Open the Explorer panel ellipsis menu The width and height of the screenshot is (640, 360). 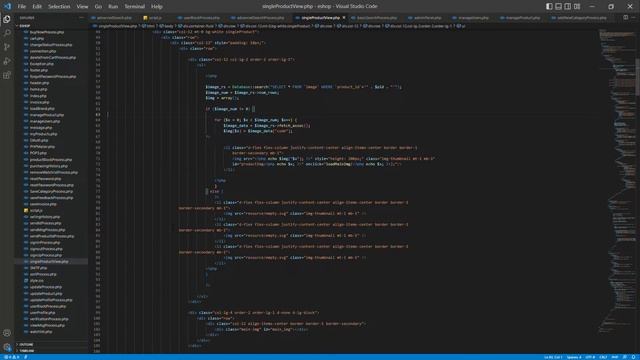pyautogui.click(x=81, y=18)
